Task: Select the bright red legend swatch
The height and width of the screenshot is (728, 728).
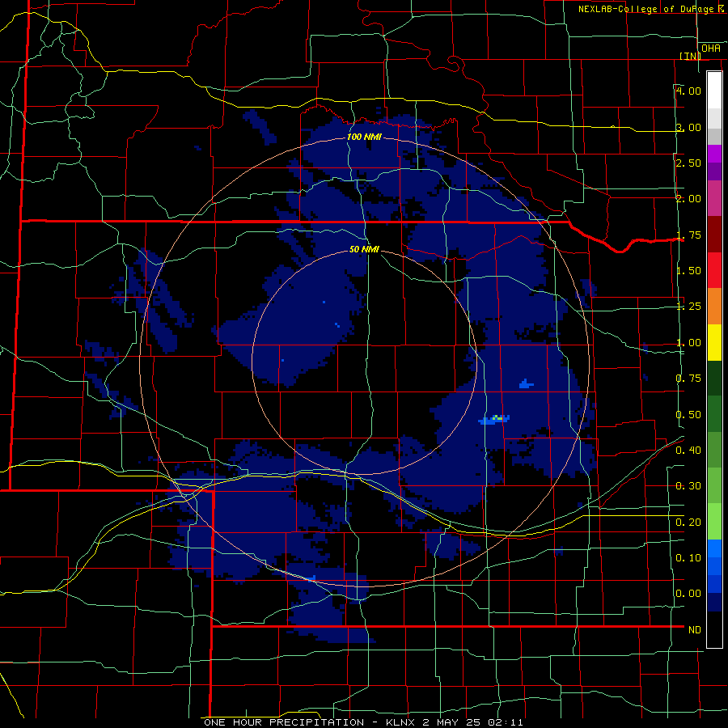Action: (714, 270)
